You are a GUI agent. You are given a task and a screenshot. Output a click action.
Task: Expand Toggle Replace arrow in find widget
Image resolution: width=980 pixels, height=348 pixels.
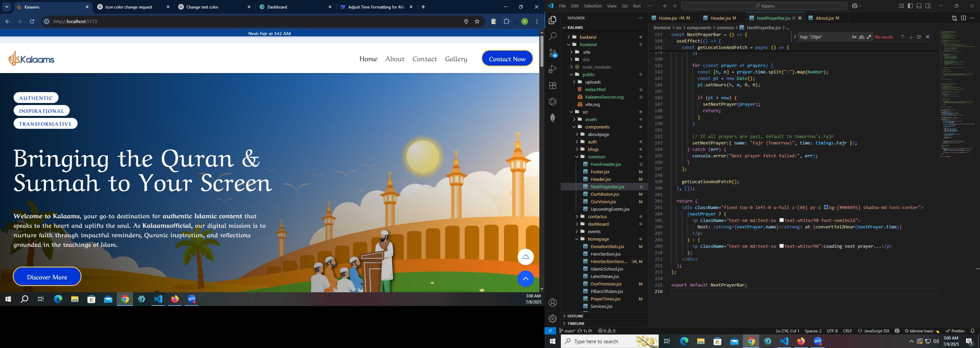pyautogui.click(x=795, y=37)
